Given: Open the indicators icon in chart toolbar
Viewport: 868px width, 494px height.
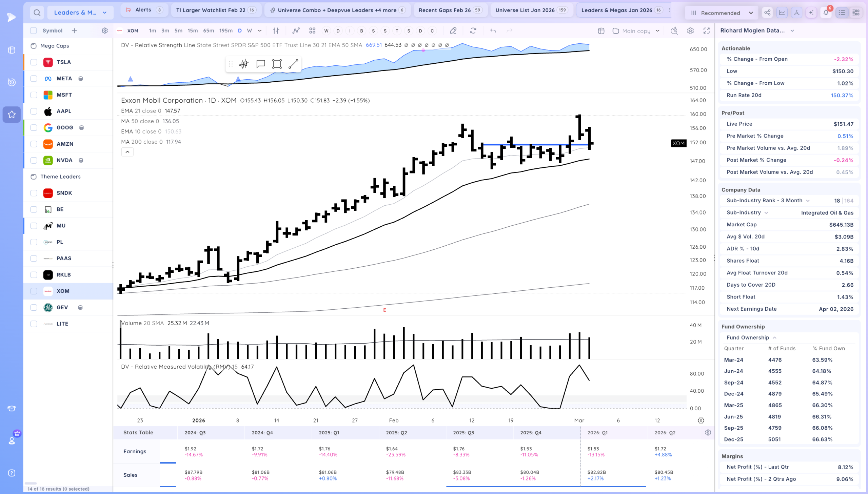Looking at the screenshot, I should (x=296, y=30).
